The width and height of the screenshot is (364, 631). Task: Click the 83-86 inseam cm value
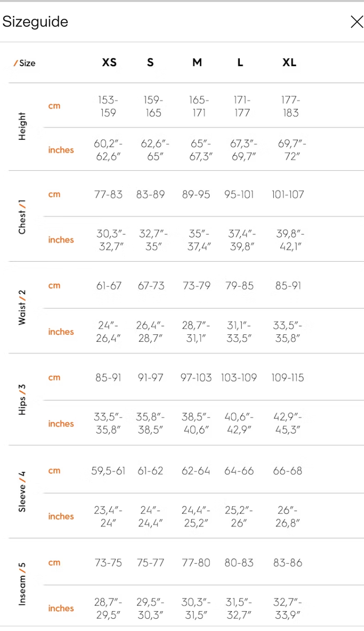click(288, 563)
